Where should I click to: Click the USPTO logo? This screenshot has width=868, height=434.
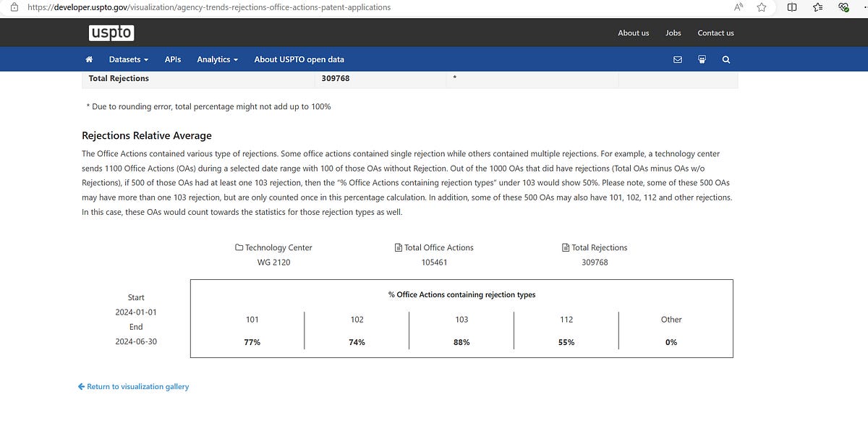coord(111,33)
